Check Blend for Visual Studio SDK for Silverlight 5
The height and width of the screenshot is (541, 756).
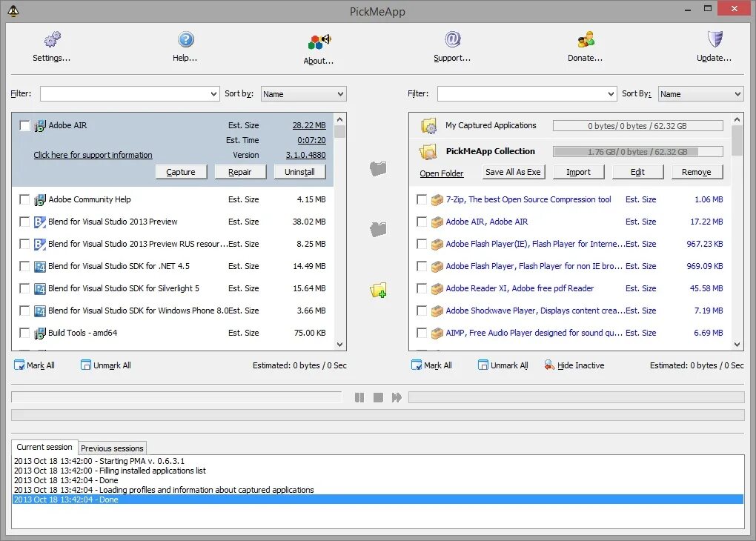click(x=24, y=288)
